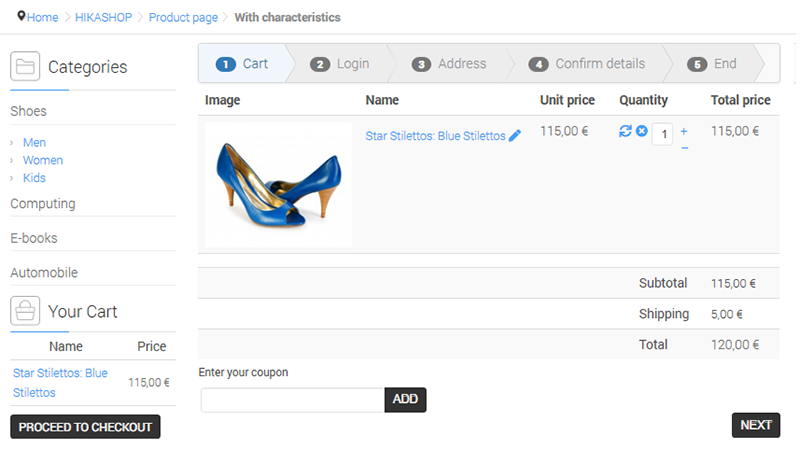Expand the Women shoes category
Viewport: 800px width, 449px height.
(x=43, y=160)
